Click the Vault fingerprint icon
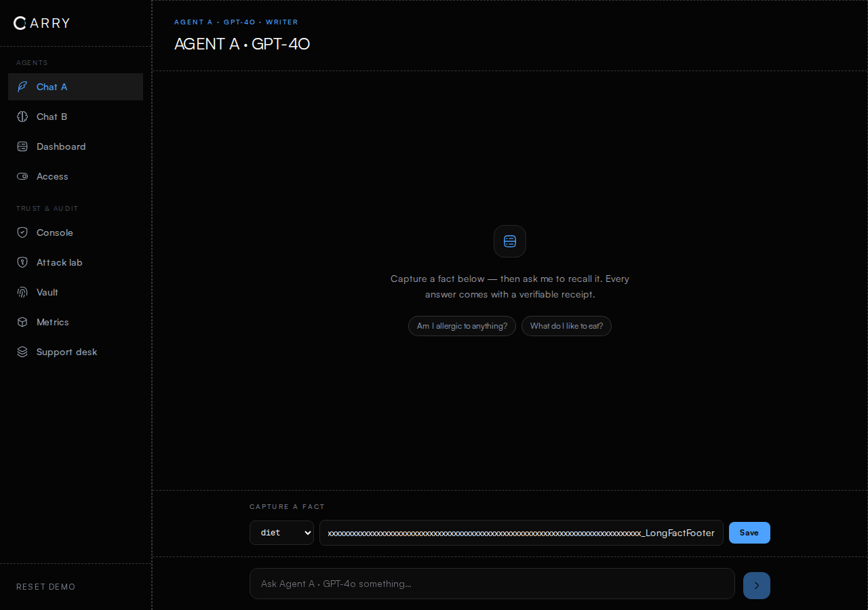 pos(22,292)
